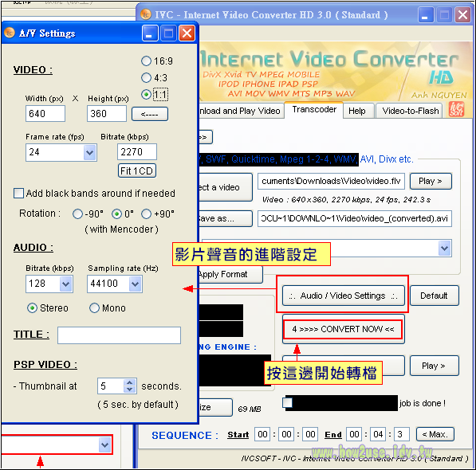
Task: Click the End seconds field showing 3
Action: point(402,434)
